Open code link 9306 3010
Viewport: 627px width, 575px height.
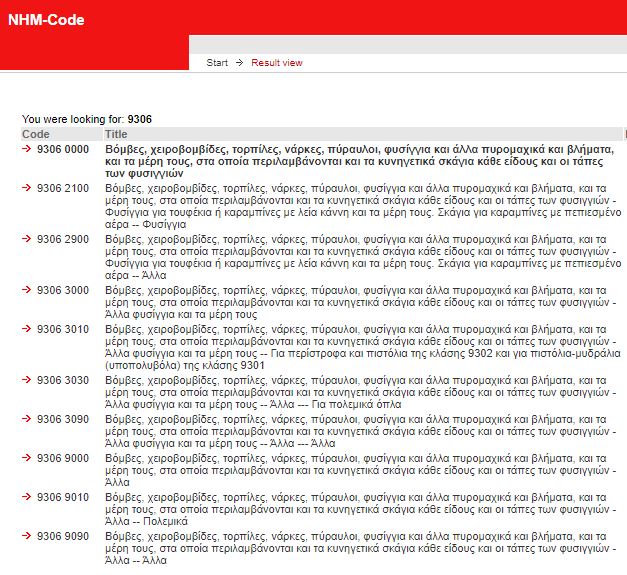tap(62, 329)
